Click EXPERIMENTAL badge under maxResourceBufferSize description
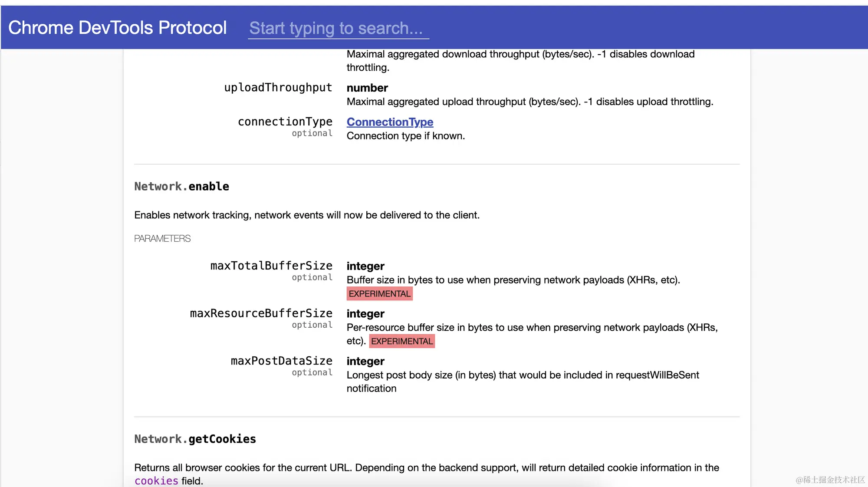 401,342
